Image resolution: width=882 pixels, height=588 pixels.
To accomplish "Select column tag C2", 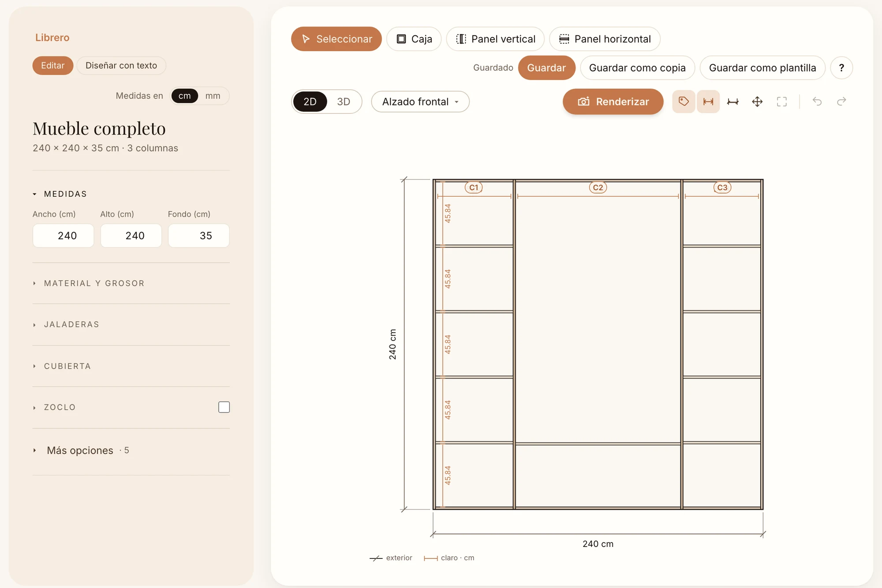I will [x=598, y=187].
